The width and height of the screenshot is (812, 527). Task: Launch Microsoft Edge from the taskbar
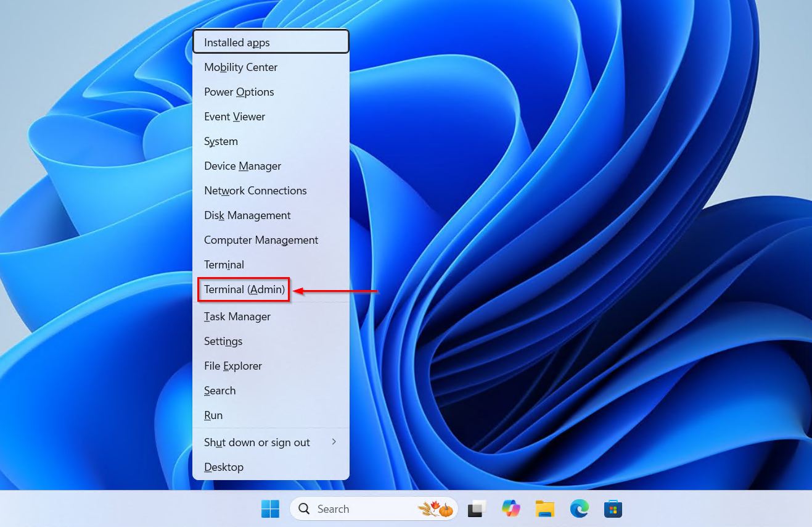tap(579, 509)
